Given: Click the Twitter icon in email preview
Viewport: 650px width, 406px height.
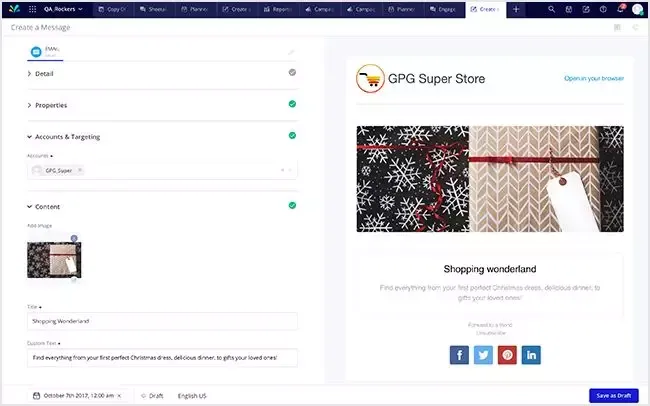Looking at the screenshot, I should point(483,354).
